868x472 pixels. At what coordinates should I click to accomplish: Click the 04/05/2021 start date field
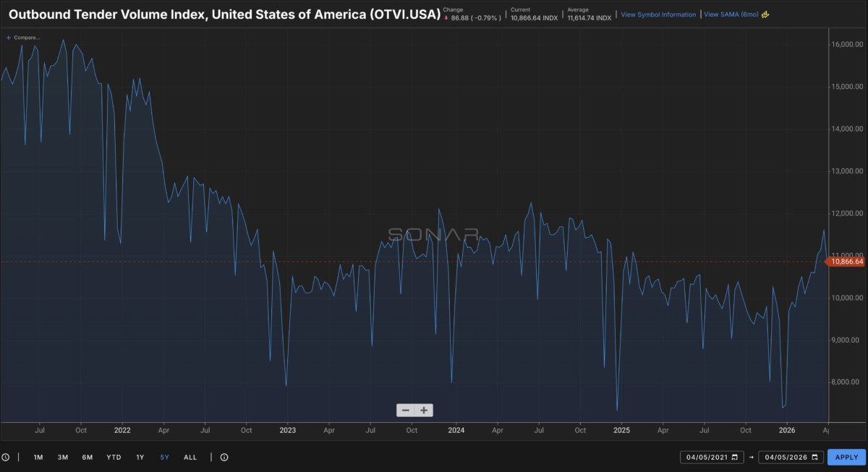705,458
